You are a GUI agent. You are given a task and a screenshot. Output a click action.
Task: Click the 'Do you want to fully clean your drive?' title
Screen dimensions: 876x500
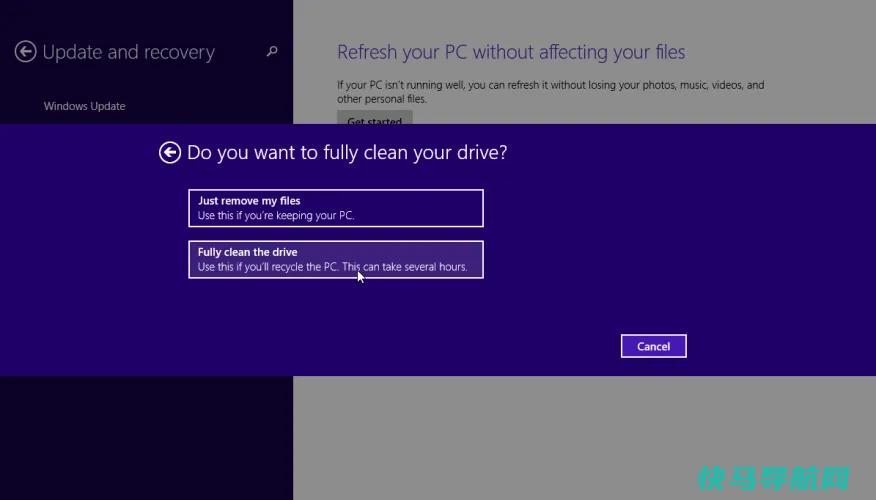(347, 153)
